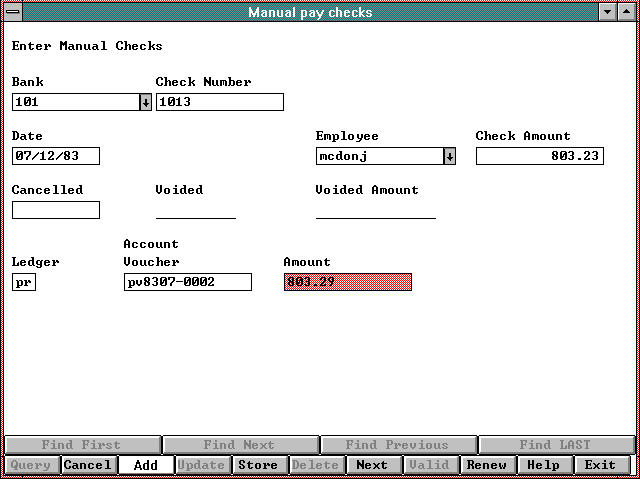Click the Renew button
640x479 pixels.
[x=486, y=465]
